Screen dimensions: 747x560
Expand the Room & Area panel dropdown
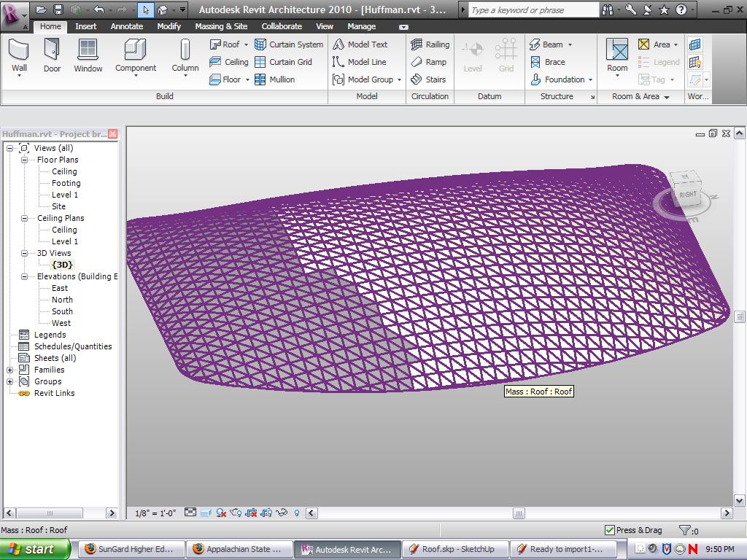tap(667, 97)
